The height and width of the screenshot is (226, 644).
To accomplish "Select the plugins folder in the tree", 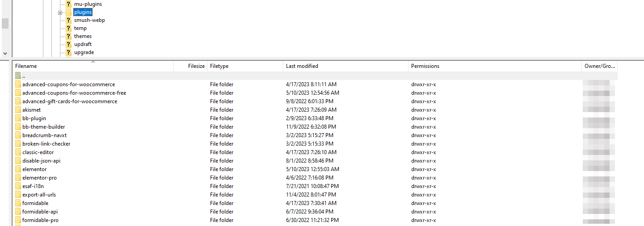I will click(83, 12).
